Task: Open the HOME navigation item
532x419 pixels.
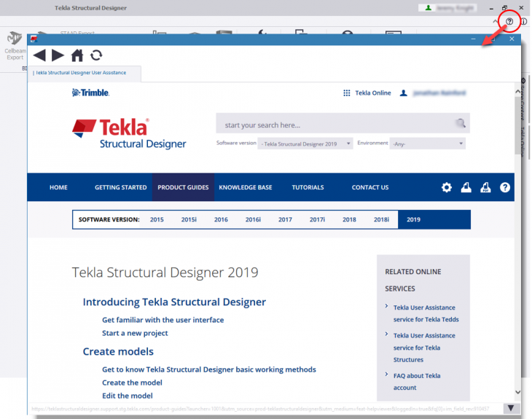Action: (58, 187)
